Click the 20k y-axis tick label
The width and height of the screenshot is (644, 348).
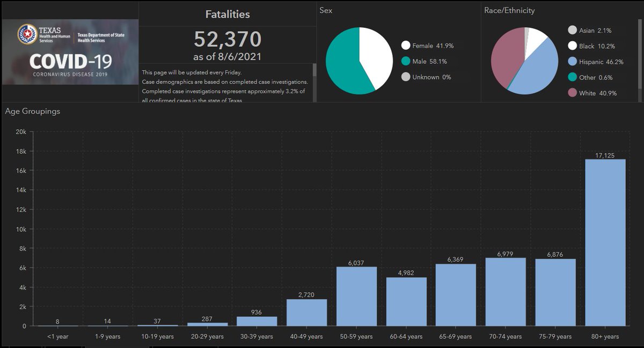pos(20,132)
